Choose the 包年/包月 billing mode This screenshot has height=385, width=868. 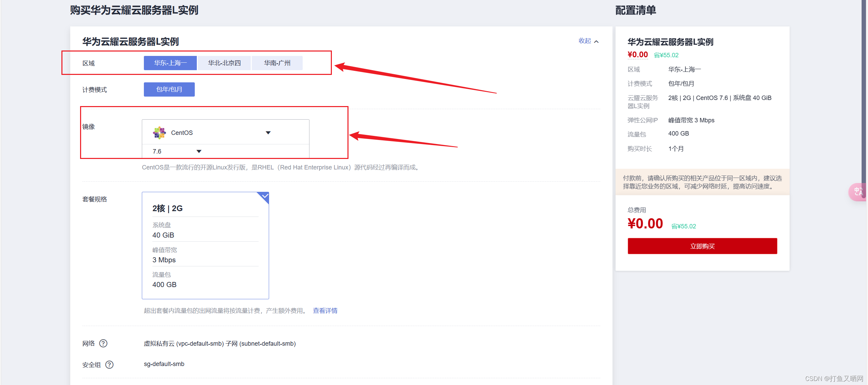coord(169,89)
